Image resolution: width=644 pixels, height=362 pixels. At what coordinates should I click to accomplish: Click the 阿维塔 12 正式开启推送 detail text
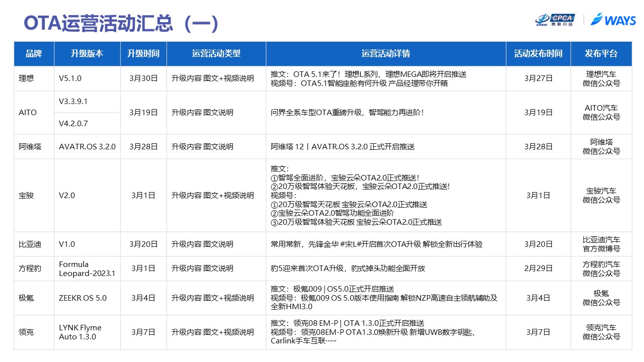(343, 147)
